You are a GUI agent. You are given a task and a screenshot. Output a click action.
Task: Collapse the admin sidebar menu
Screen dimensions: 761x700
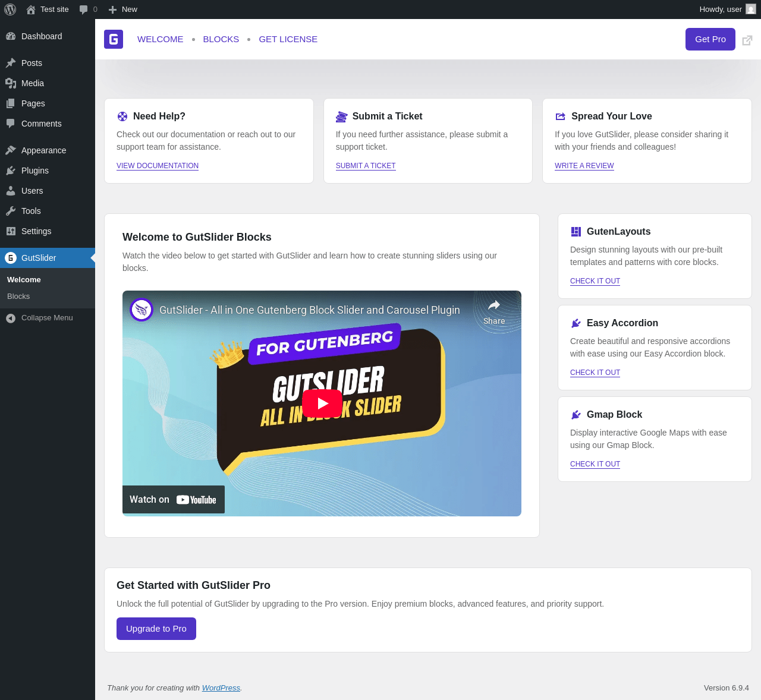coord(48,318)
